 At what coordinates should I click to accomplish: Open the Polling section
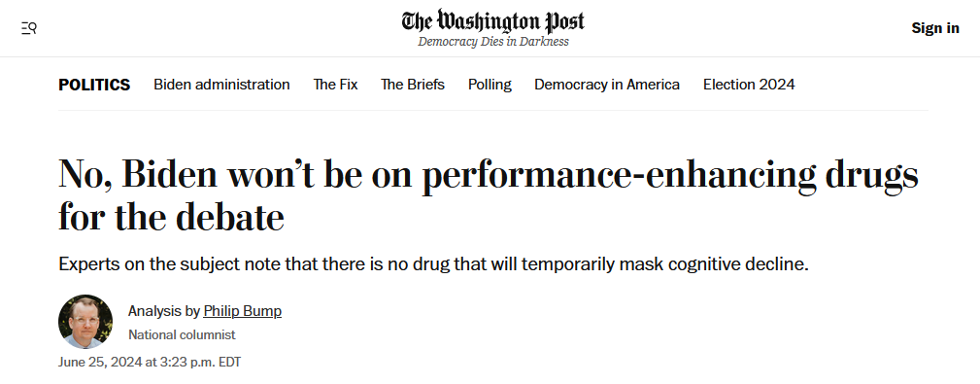pos(490,85)
